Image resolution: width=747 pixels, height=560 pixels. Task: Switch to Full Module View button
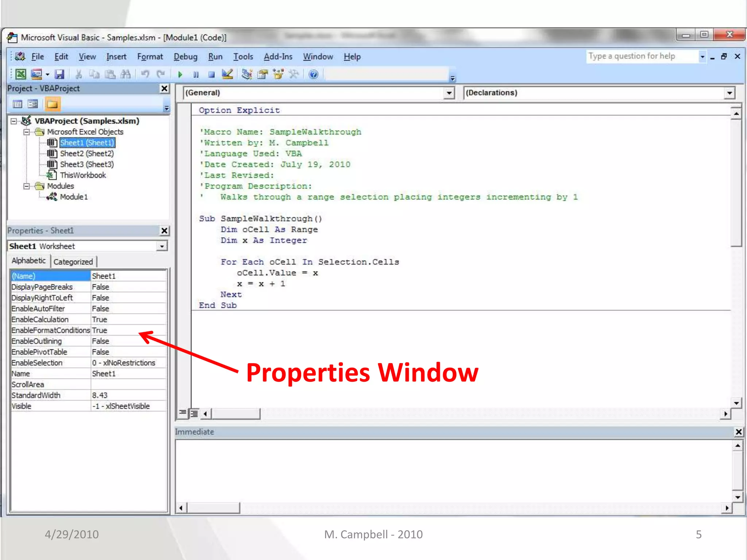[194, 413]
